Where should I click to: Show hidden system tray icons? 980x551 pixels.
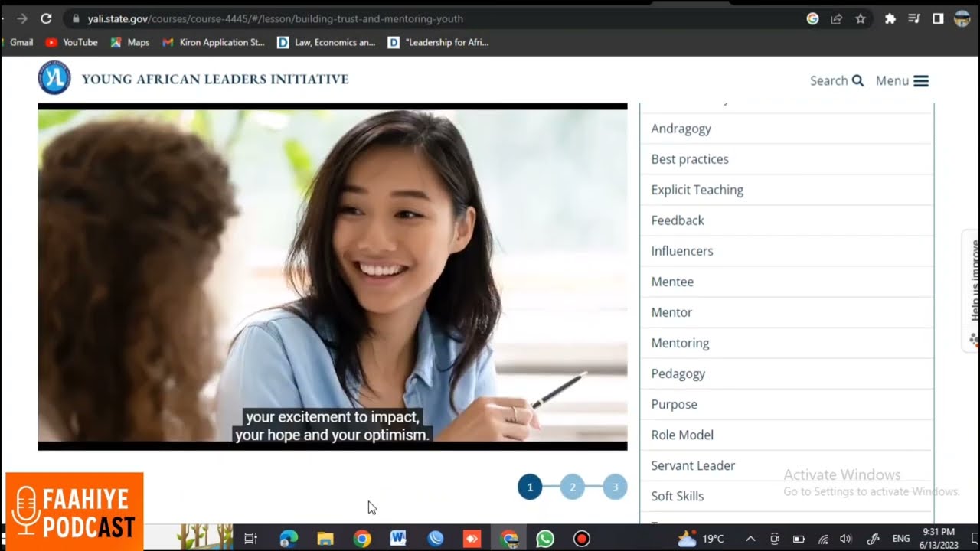pos(750,539)
